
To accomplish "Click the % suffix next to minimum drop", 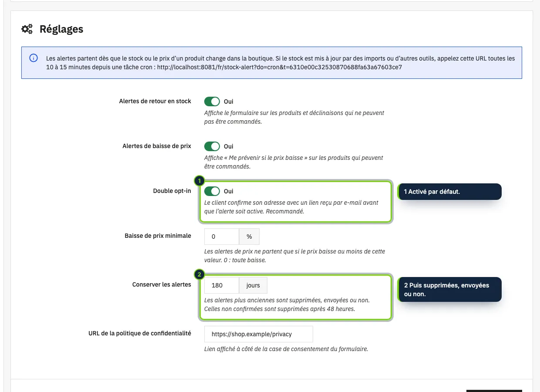I will (x=249, y=237).
